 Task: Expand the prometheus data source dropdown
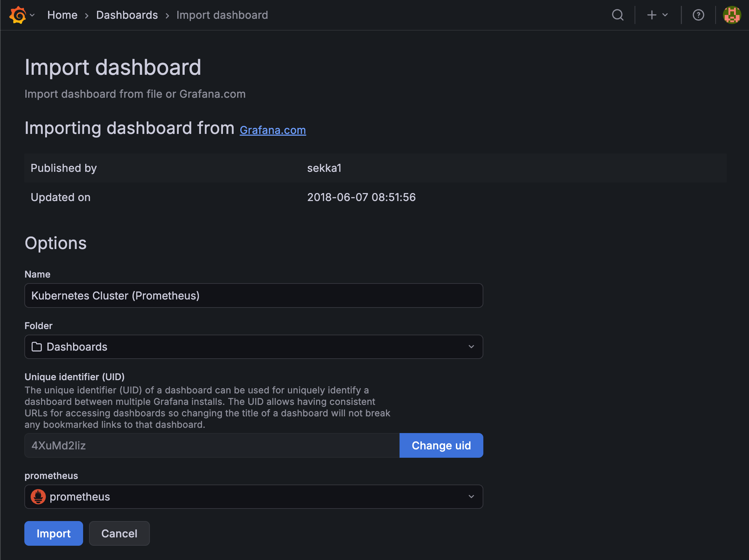[472, 497]
